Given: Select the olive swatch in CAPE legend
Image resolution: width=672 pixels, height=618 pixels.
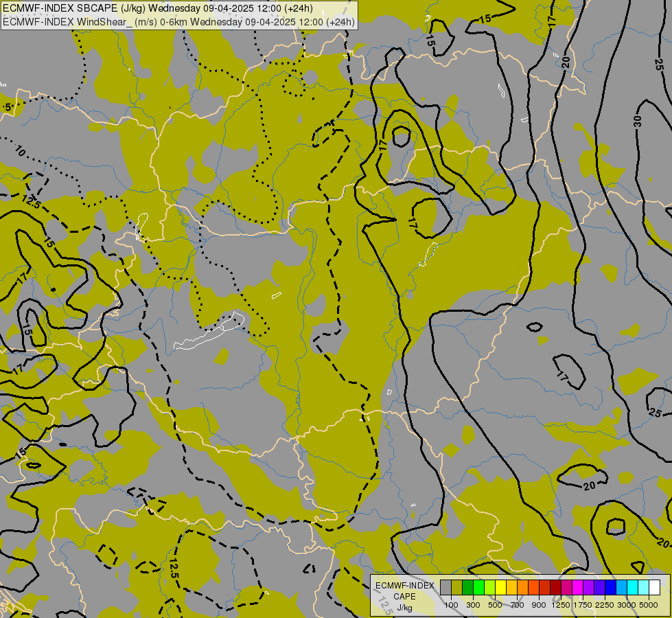Looking at the screenshot, I should 456,587.
